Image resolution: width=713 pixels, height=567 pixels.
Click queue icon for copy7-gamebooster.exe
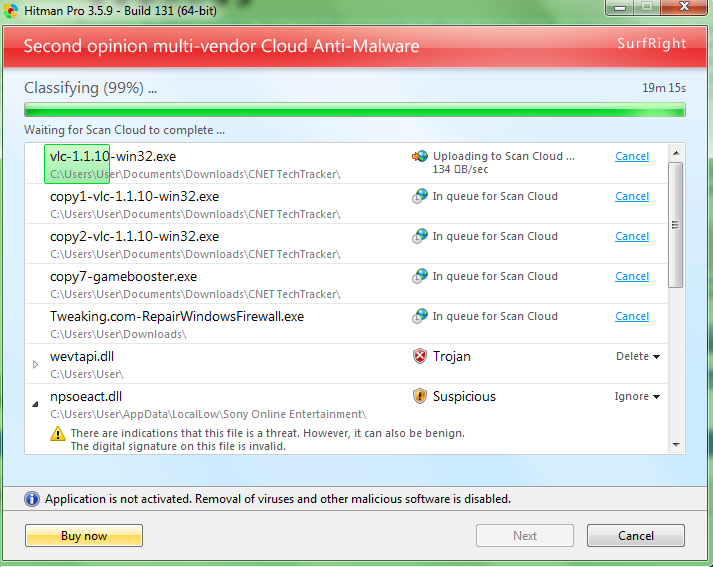tap(420, 276)
